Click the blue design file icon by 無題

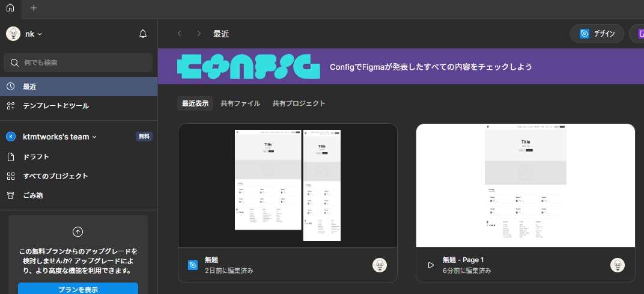(x=193, y=265)
